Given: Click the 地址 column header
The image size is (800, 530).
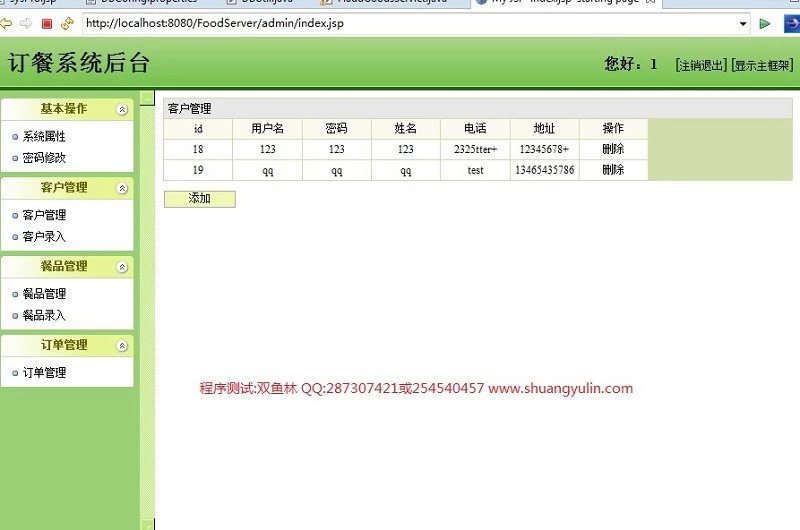Looking at the screenshot, I should point(544,129).
